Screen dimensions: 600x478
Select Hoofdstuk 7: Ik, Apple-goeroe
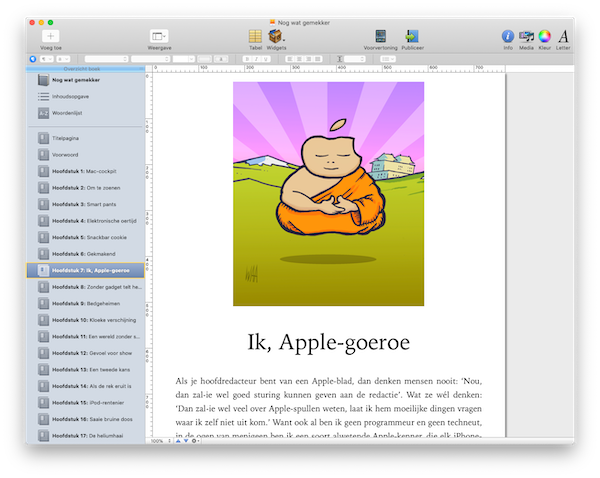85,270
